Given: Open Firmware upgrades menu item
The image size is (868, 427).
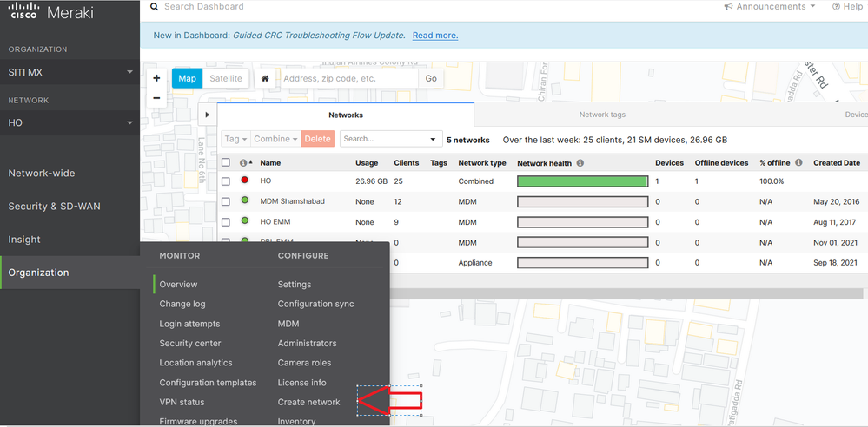Looking at the screenshot, I should (x=198, y=421).
